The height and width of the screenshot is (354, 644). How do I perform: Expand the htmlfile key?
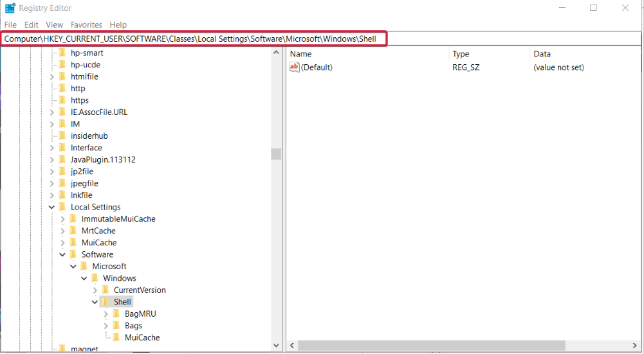[51, 76]
